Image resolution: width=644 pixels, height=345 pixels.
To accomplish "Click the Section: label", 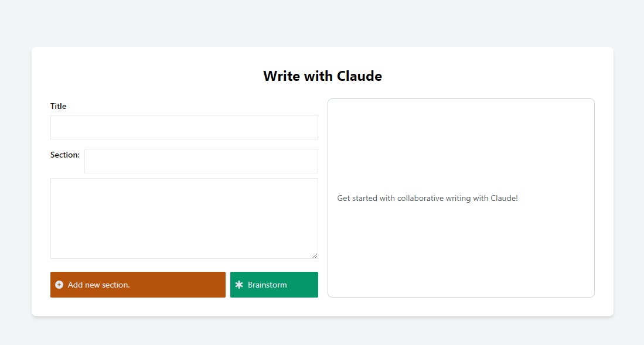I will pos(65,155).
